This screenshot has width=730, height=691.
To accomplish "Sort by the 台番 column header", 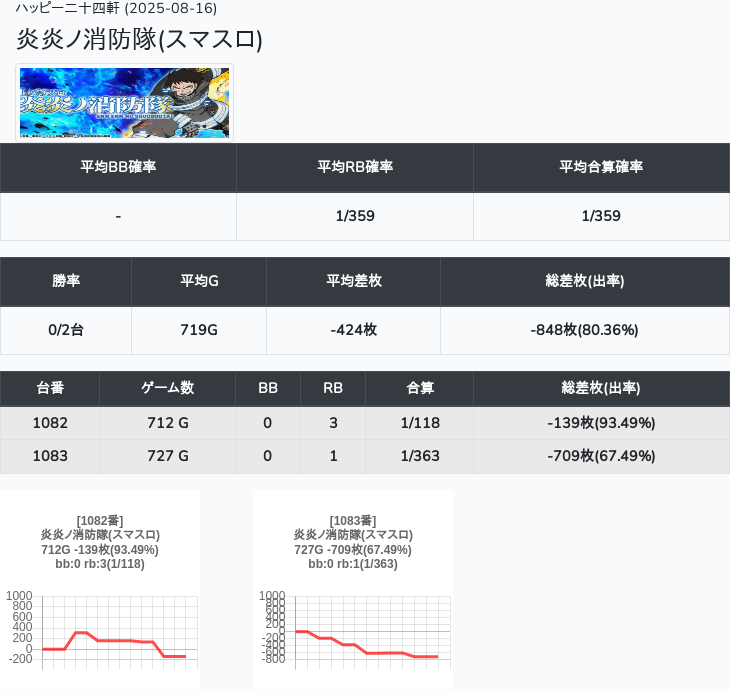I will tap(50, 388).
